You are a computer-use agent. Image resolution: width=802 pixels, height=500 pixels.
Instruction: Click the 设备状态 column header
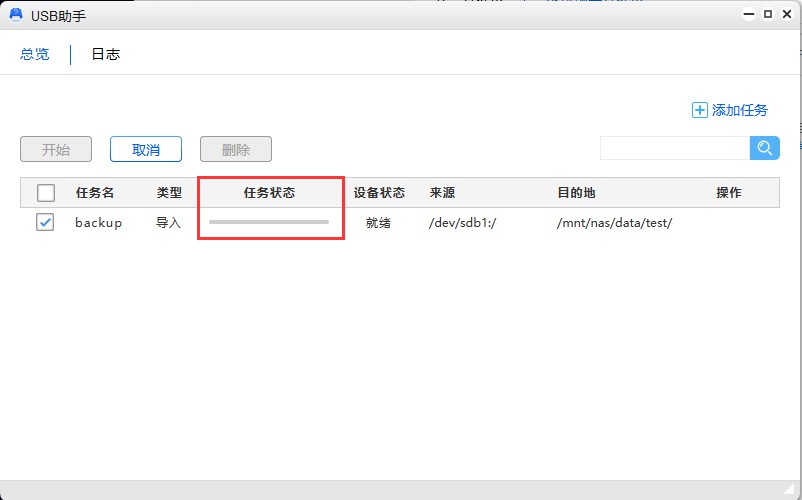(x=379, y=193)
